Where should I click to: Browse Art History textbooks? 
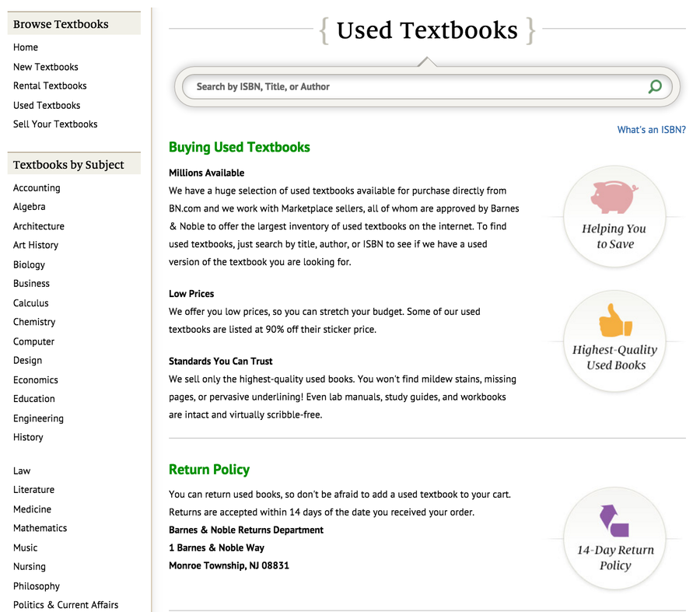coord(36,245)
